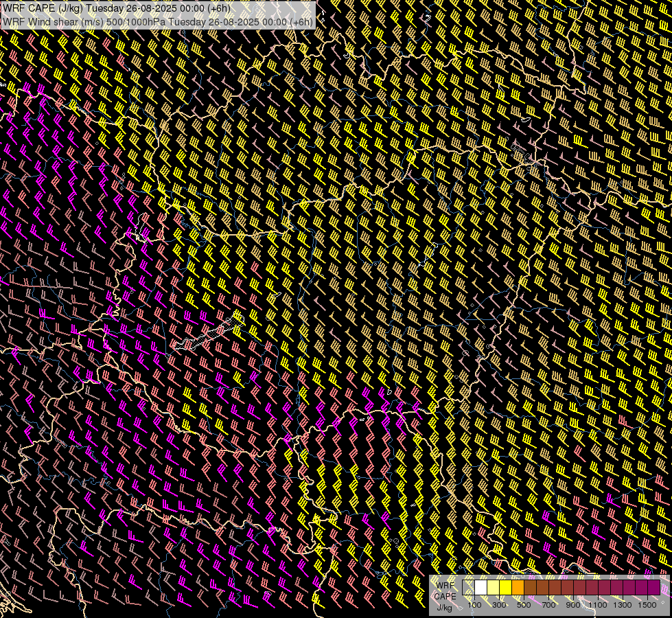Click the WRF Wind shear 500/1000hPa title line
672x618 pixels.
pos(158,22)
